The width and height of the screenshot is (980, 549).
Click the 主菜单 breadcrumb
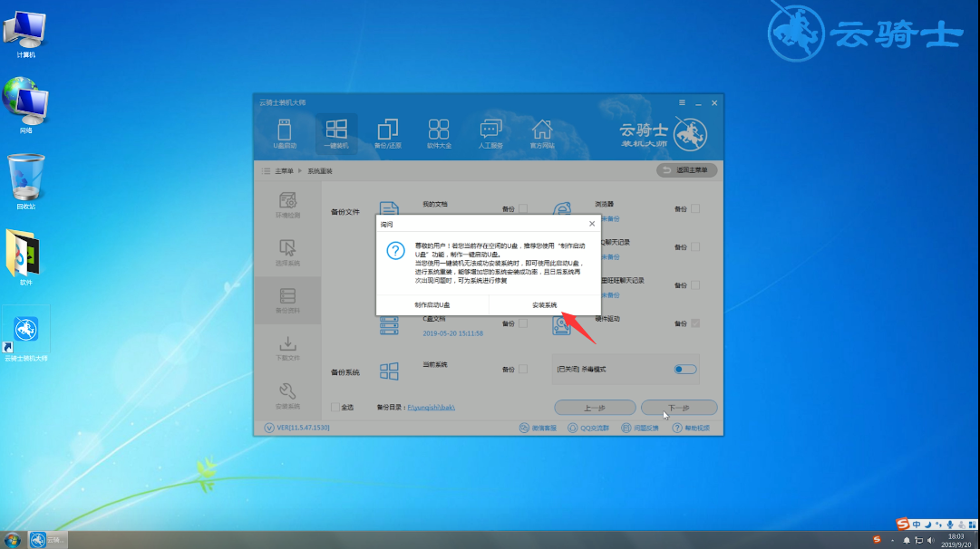coord(284,170)
